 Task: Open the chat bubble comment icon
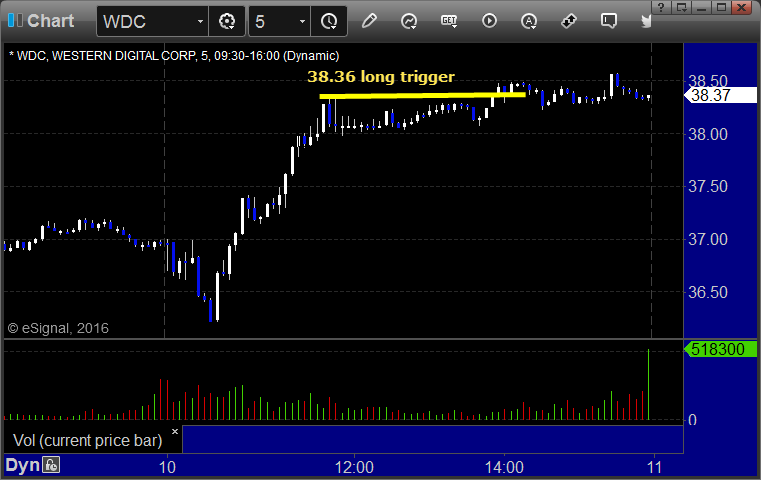[x=609, y=21]
